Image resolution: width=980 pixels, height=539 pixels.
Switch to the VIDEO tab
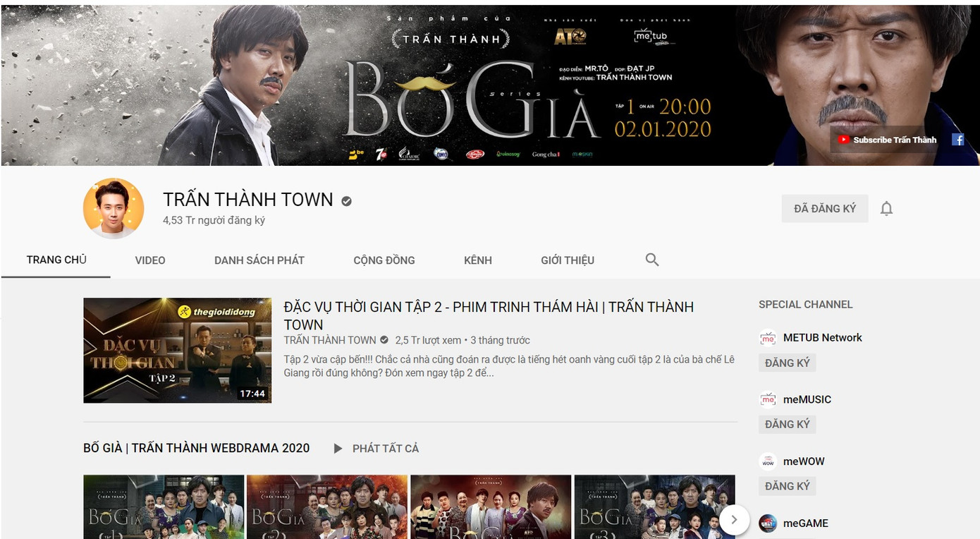click(x=149, y=260)
